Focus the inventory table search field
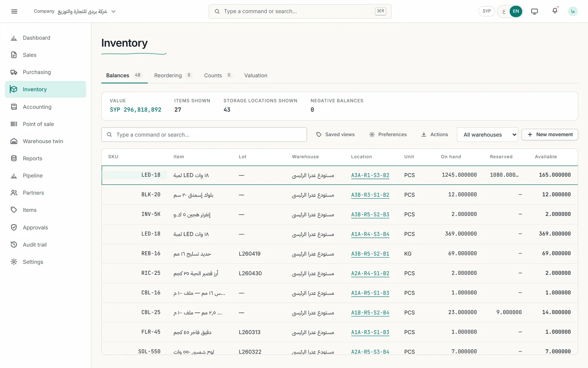The width and height of the screenshot is (588, 368). 204,135
